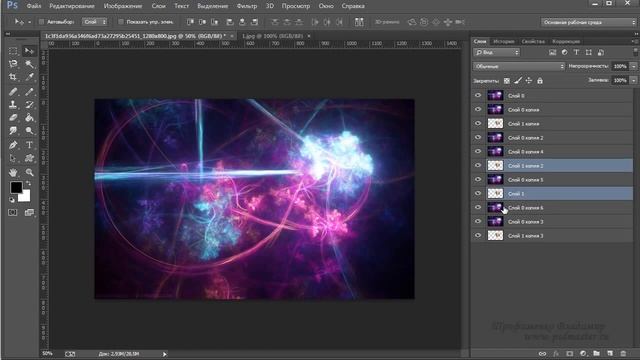Image resolution: width=640 pixels, height=360 pixels.
Task: Open the layer filter Вид dropdown
Action: pos(496,52)
